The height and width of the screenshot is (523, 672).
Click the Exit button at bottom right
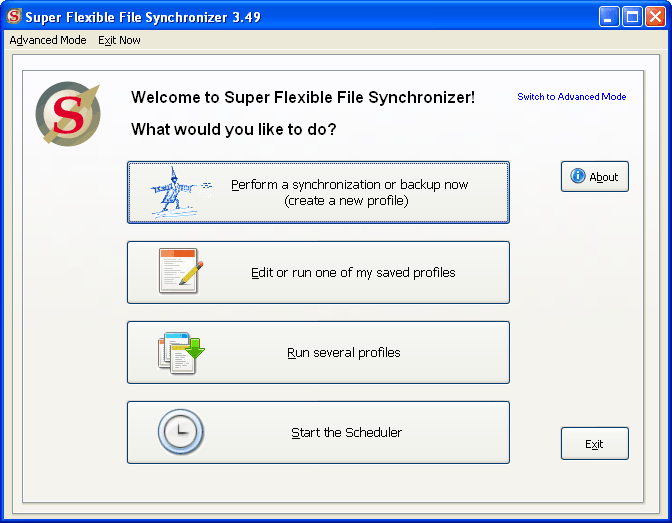click(x=594, y=443)
